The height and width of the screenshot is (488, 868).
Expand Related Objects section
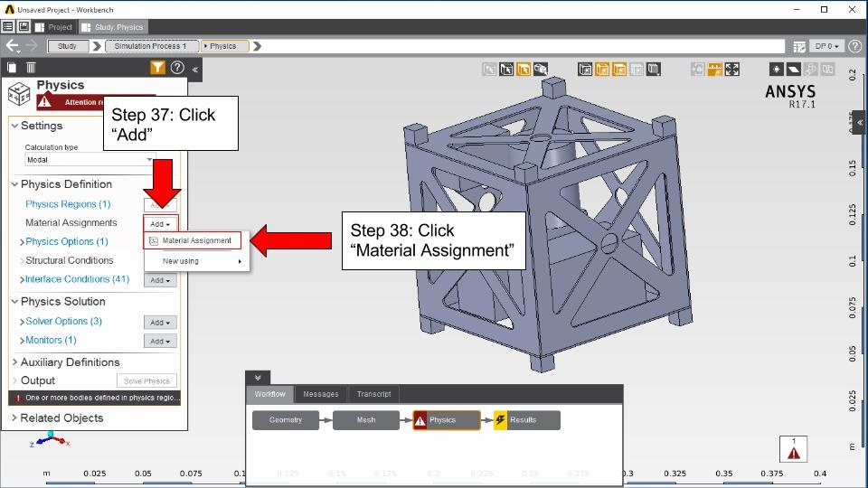[x=15, y=418]
